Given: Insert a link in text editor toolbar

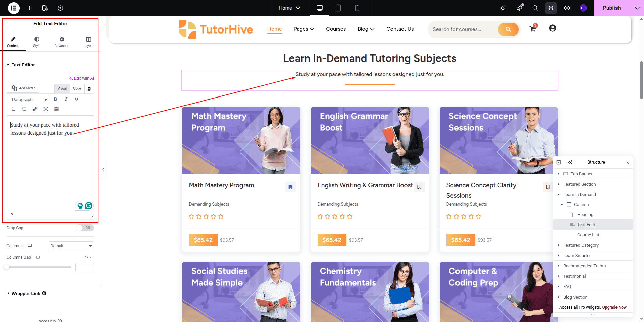Looking at the screenshot, I should pyautogui.click(x=35, y=109).
